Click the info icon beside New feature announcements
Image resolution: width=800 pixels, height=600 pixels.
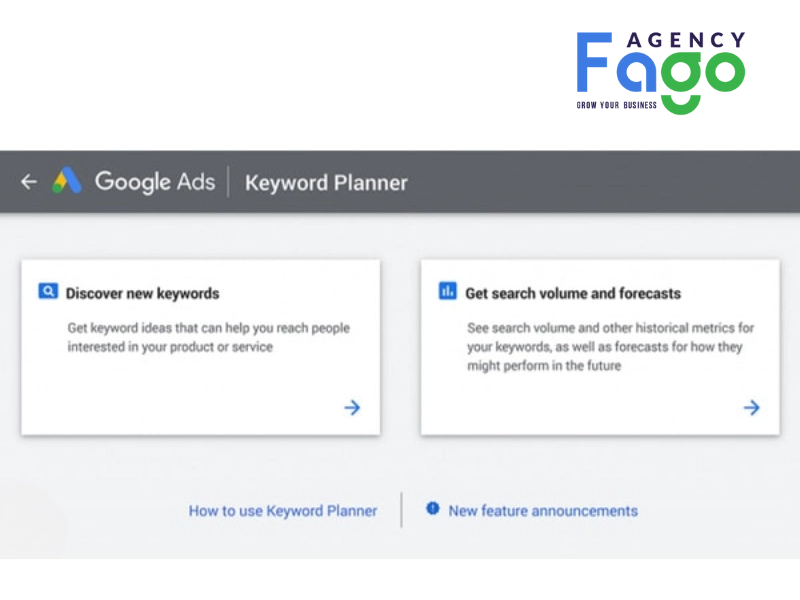pyautogui.click(x=433, y=510)
